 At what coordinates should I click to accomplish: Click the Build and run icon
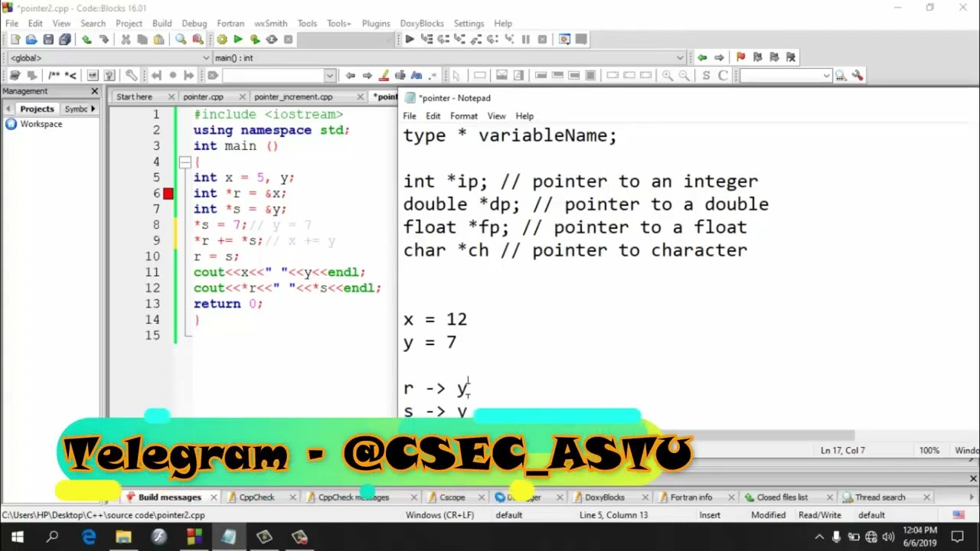[255, 40]
